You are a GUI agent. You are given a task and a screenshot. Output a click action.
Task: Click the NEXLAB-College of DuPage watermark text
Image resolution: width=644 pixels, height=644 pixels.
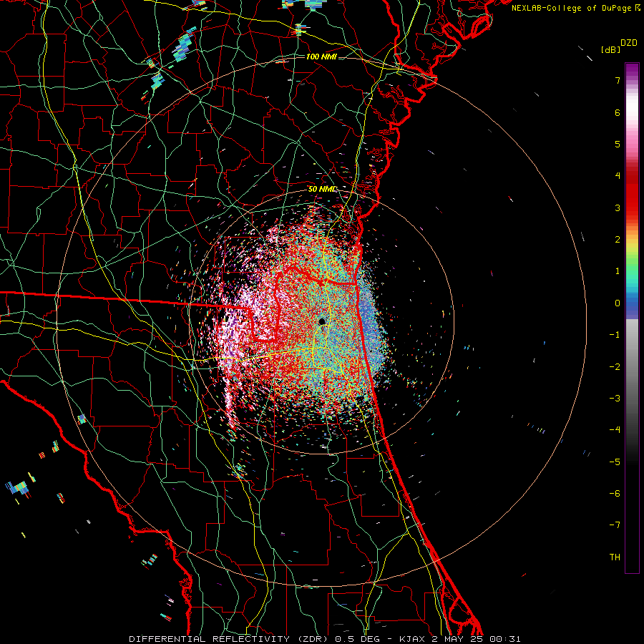click(x=575, y=8)
